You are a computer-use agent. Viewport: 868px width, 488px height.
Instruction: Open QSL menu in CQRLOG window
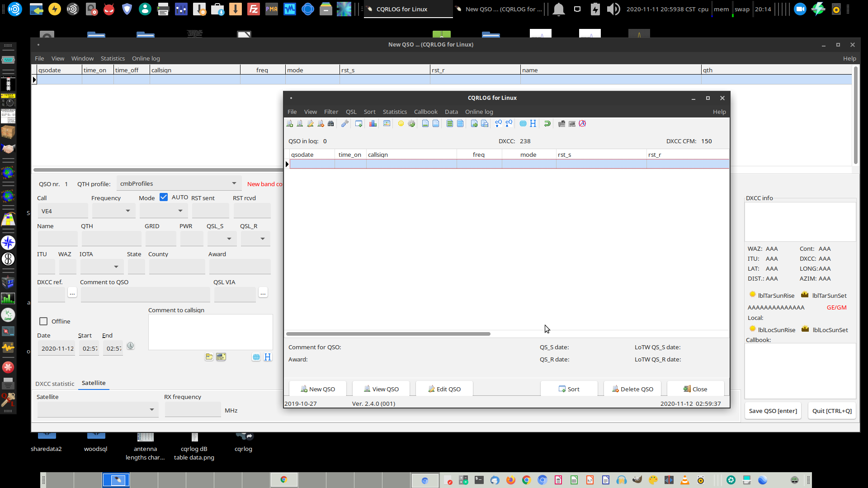tap(351, 112)
